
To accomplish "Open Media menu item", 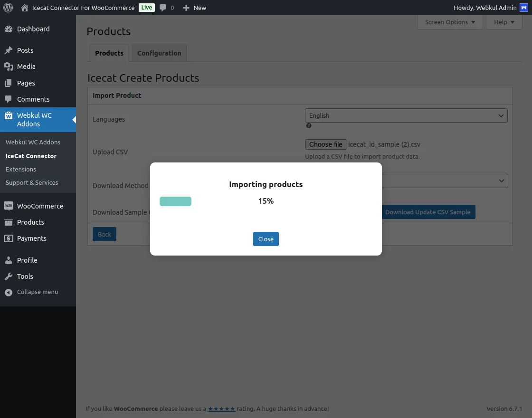I will coord(38,66).
